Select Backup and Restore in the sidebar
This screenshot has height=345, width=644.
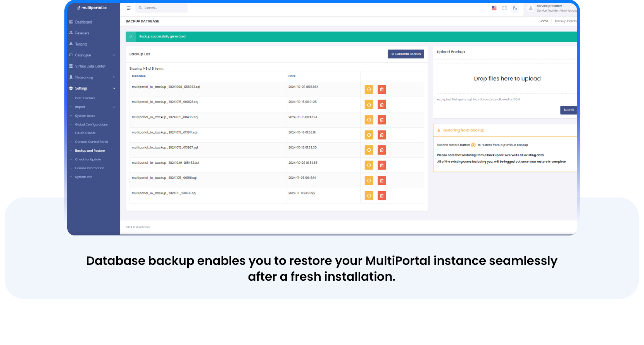point(90,151)
